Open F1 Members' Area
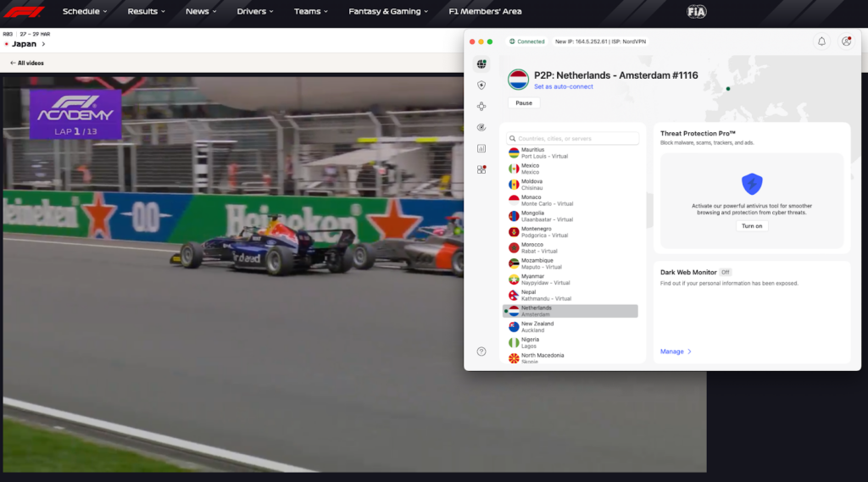Screen dimensions: 868x482 (x=485, y=11)
